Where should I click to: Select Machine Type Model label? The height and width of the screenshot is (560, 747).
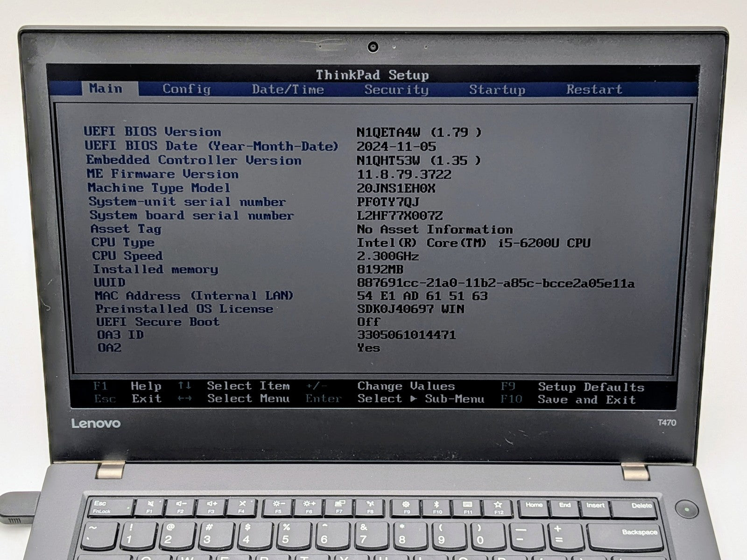point(159,188)
